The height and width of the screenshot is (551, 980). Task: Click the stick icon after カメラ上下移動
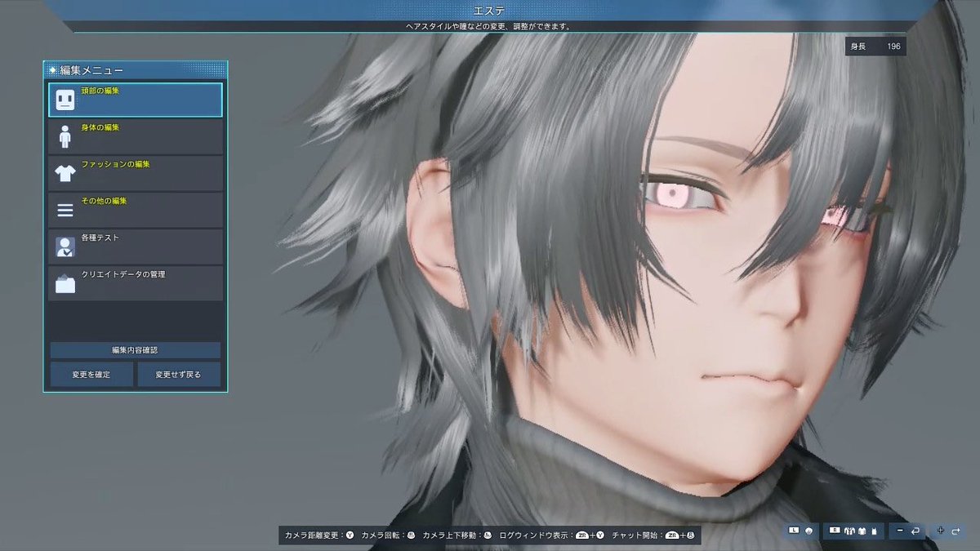(x=488, y=535)
